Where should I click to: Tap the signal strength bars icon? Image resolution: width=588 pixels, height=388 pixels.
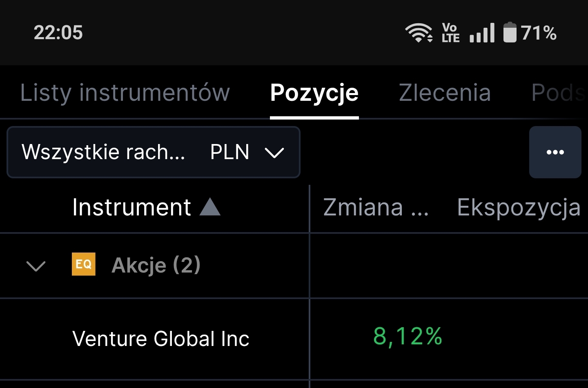[482, 33]
